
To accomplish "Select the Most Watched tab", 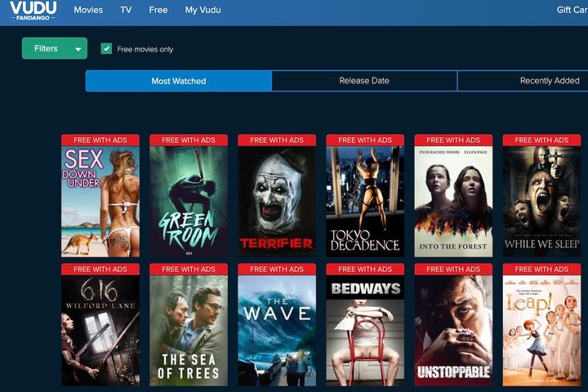I will click(x=178, y=81).
